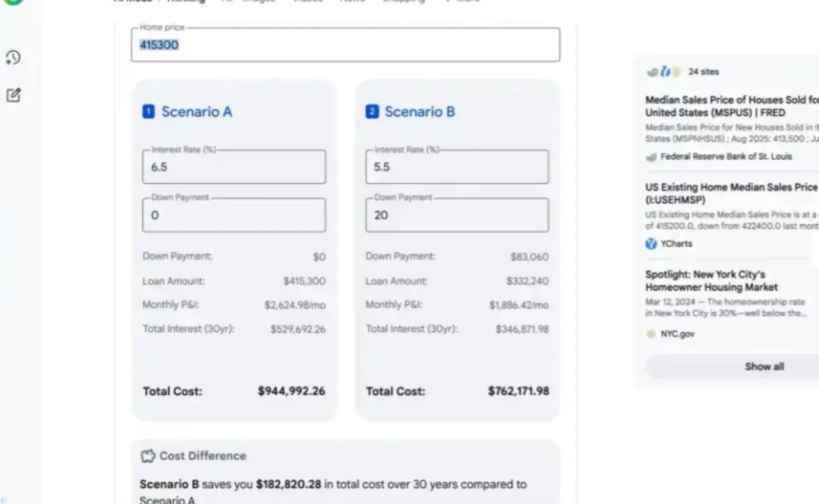The image size is (819, 504).
Task: Click the NYC.gov site icon
Action: [651, 334]
